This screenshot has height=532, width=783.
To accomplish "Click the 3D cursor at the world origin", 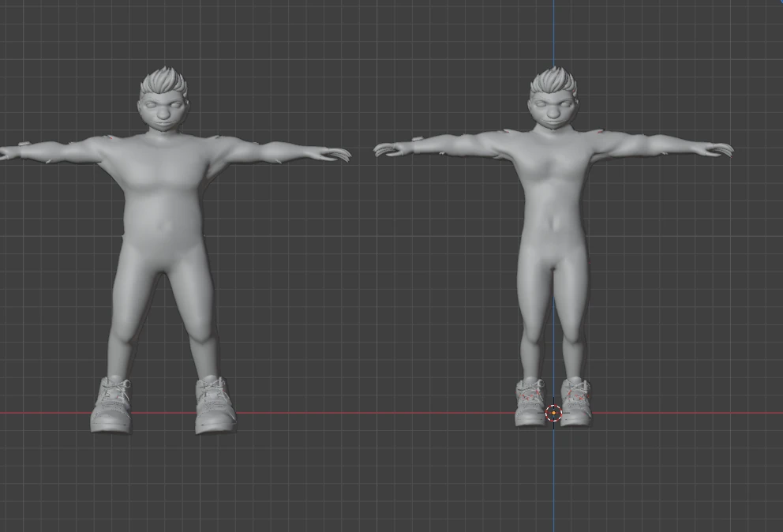I will click(x=553, y=411).
